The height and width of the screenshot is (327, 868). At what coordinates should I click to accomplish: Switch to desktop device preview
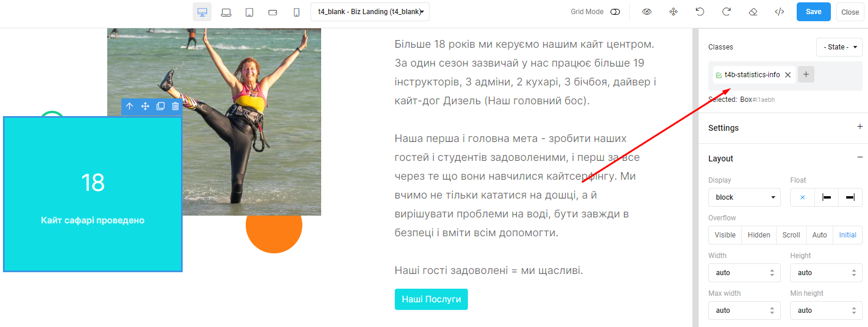202,12
